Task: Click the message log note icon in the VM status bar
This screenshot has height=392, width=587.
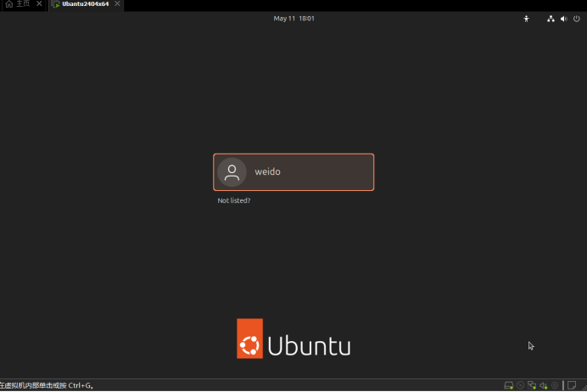Action: tap(572, 385)
